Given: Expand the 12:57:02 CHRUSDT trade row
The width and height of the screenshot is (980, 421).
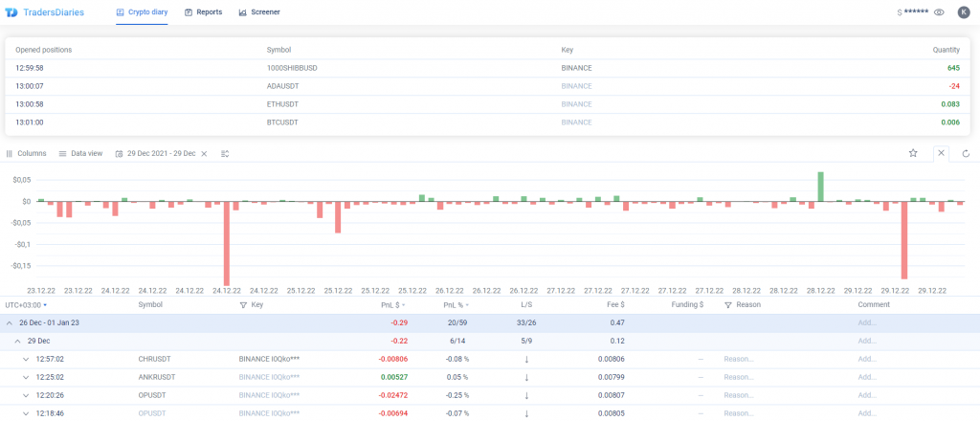Looking at the screenshot, I should [x=26, y=359].
